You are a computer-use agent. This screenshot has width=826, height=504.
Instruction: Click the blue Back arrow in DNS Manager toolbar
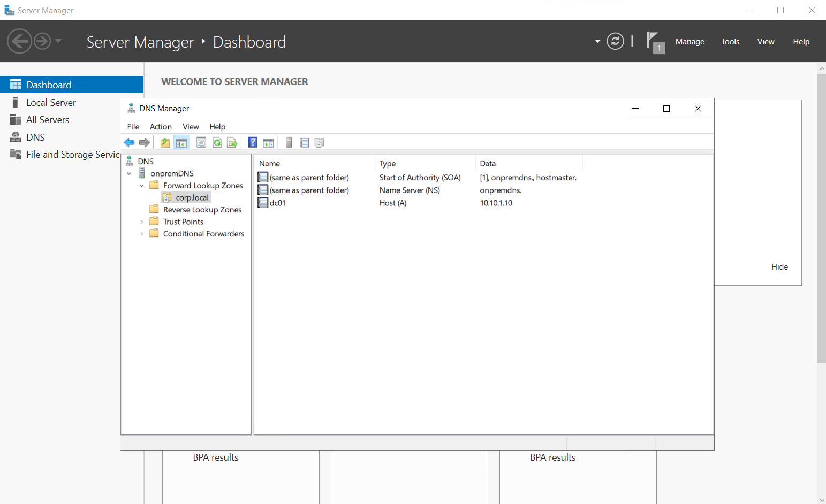click(x=129, y=142)
